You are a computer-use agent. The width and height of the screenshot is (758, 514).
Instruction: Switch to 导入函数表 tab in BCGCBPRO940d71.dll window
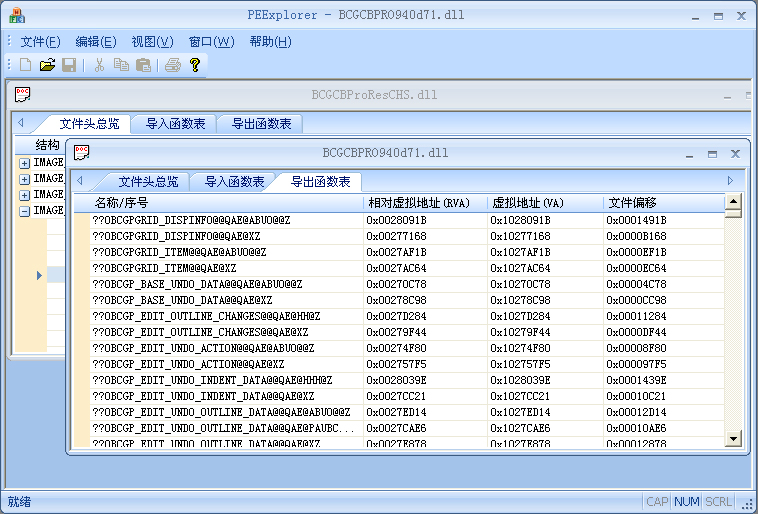click(x=234, y=182)
